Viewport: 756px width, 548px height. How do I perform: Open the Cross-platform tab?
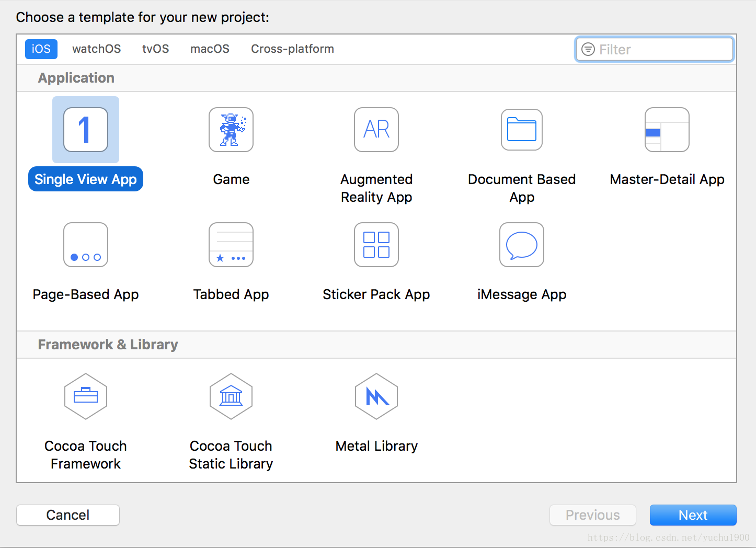292,49
